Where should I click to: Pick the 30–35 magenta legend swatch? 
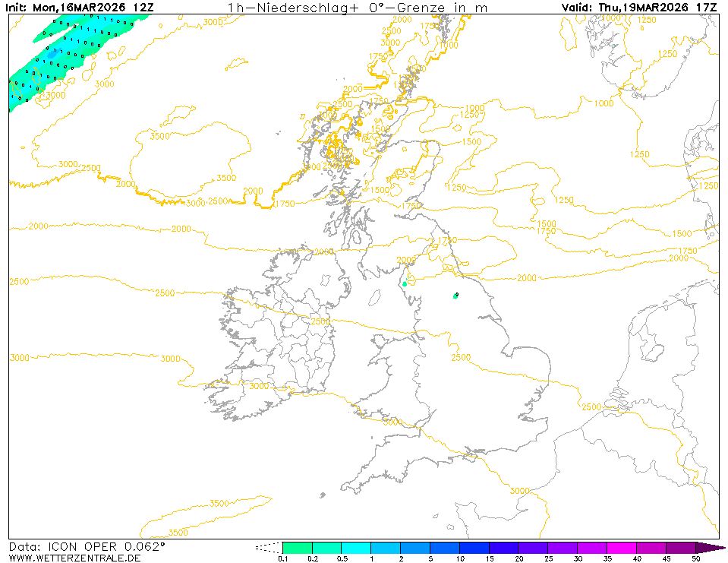click(x=592, y=547)
